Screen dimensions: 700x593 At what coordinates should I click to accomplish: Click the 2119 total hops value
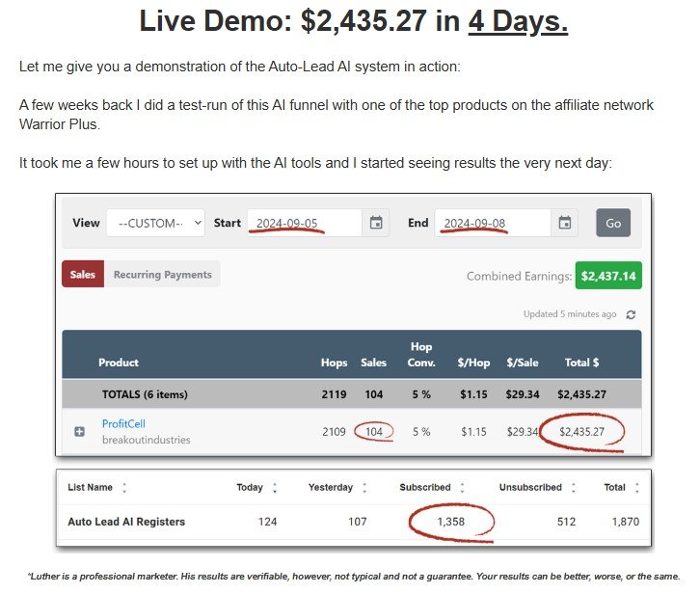pos(334,394)
